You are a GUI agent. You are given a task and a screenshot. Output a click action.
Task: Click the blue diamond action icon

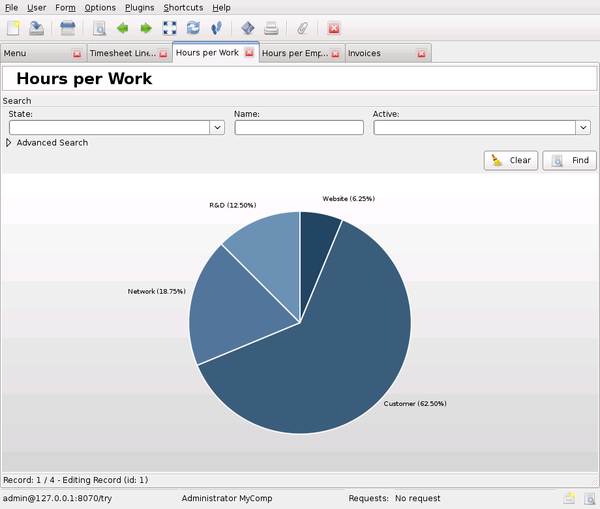(x=248, y=28)
